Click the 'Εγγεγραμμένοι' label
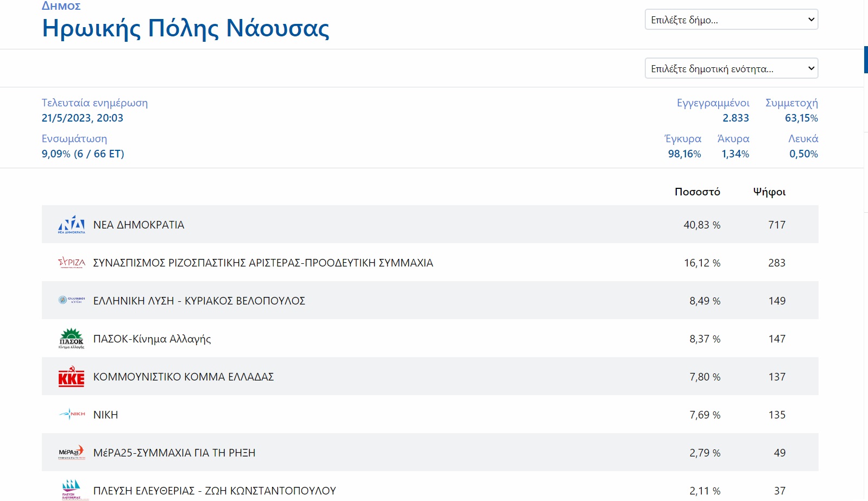This screenshot has height=501, width=868. click(x=713, y=103)
